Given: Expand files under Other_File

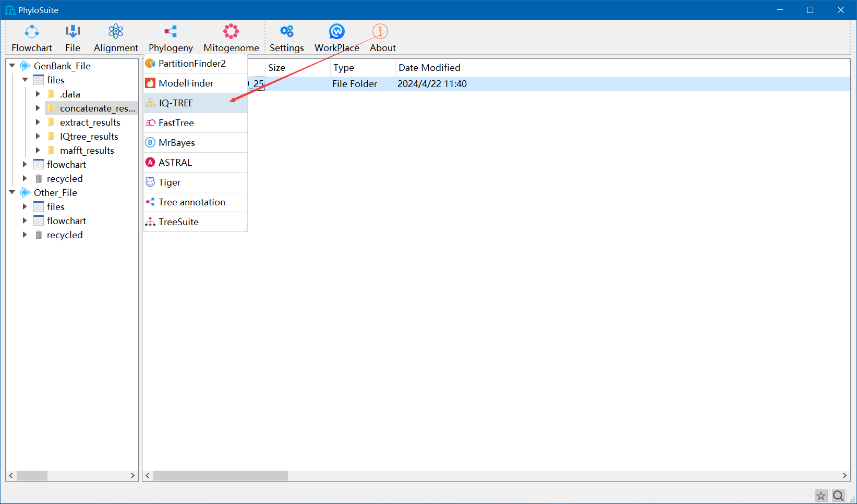Looking at the screenshot, I should click(x=25, y=206).
